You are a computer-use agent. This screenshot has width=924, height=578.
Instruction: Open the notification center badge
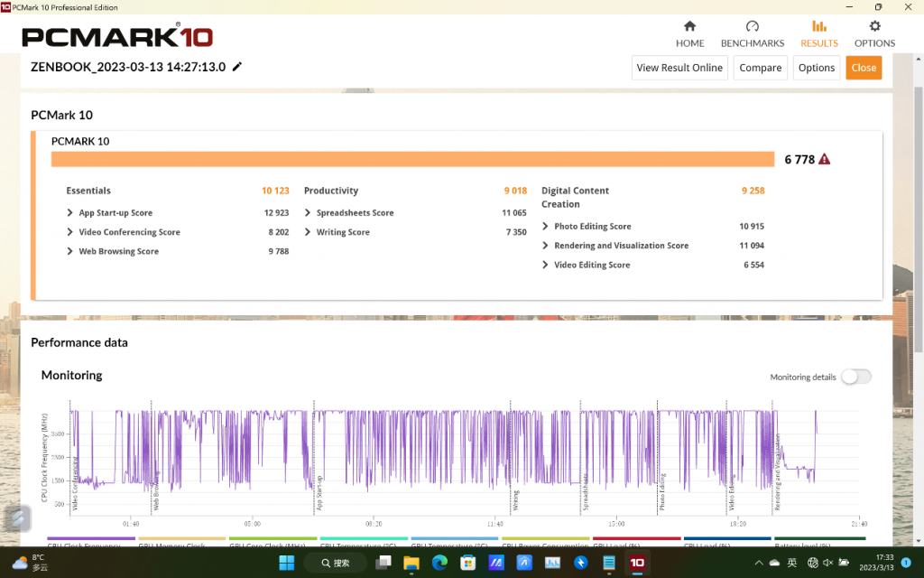[x=906, y=563]
